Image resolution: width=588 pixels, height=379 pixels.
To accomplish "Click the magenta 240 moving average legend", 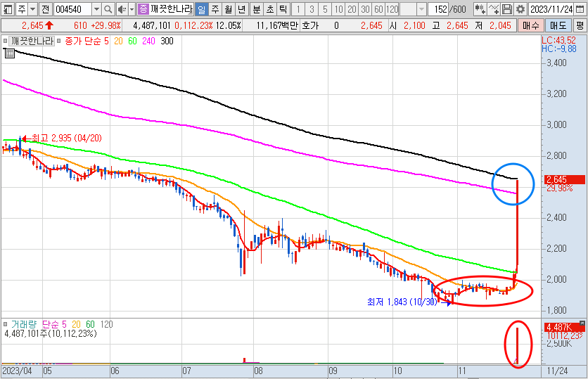I will [148, 41].
